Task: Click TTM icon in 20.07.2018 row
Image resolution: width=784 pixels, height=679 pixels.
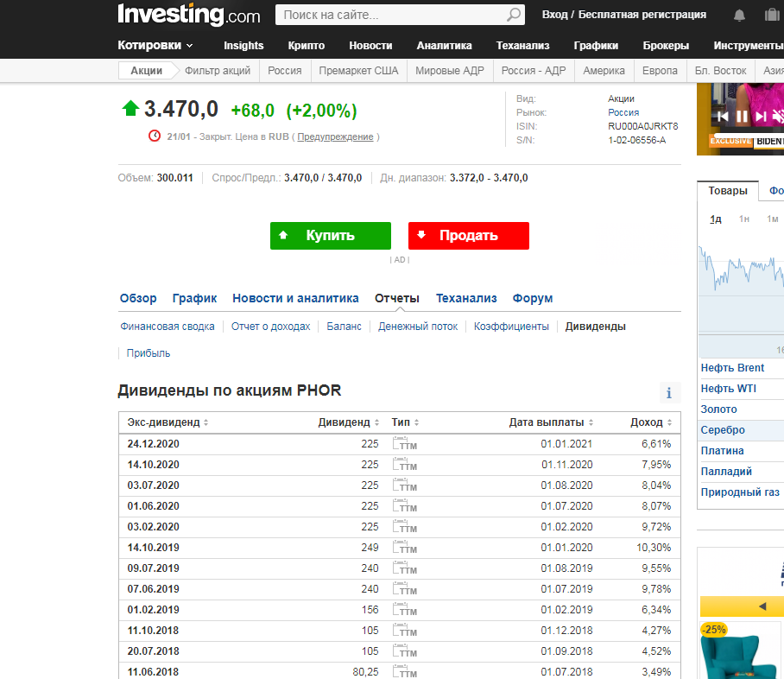Action: (404, 651)
